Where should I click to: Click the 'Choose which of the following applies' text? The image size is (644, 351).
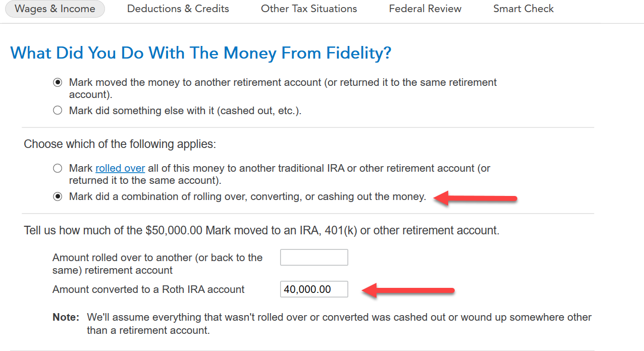point(120,144)
